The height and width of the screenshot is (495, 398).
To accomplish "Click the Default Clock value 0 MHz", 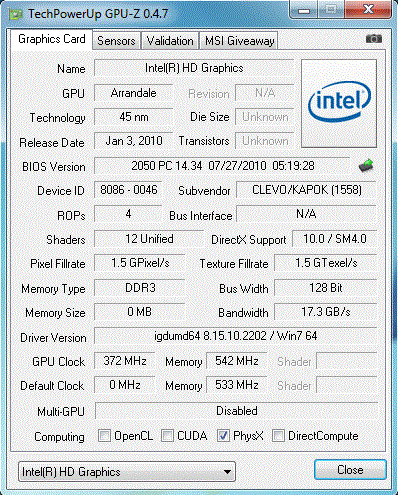I will coord(125,385).
